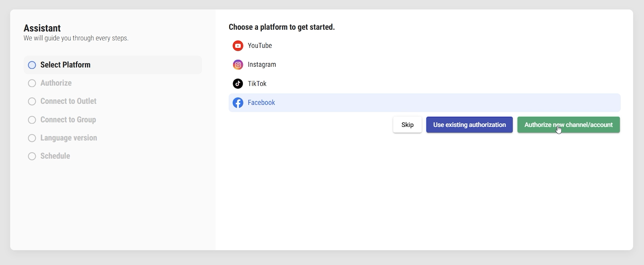Select the radio circle beside Authorize
Image resolution: width=644 pixels, height=265 pixels.
[32, 83]
